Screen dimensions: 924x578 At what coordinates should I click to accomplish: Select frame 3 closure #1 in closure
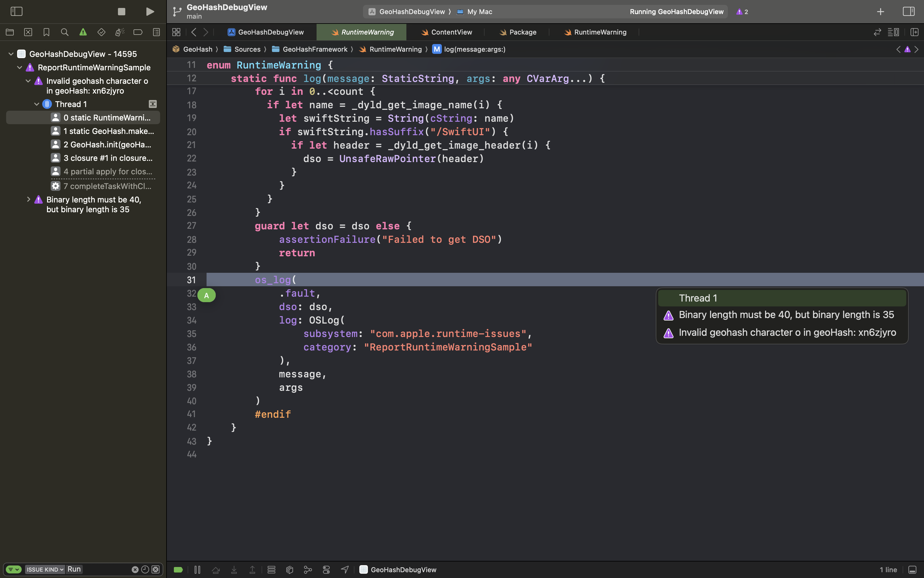(x=83, y=158)
